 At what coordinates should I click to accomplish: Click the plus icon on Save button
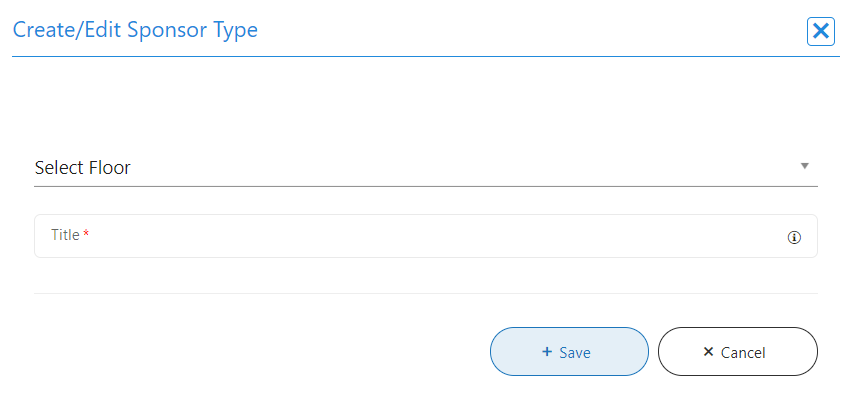point(547,352)
